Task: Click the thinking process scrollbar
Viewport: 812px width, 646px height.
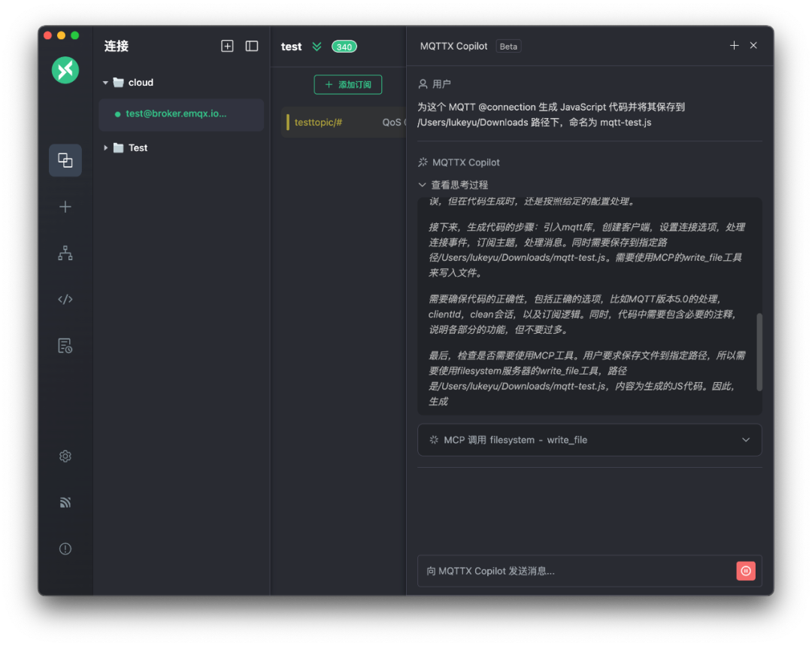Action: (759, 352)
